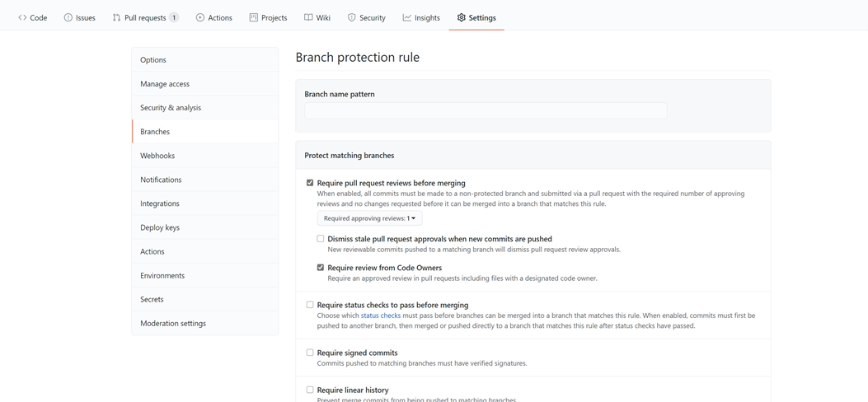Enable Require status checks to pass
The height and width of the screenshot is (402, 868).
coord(310,305)
